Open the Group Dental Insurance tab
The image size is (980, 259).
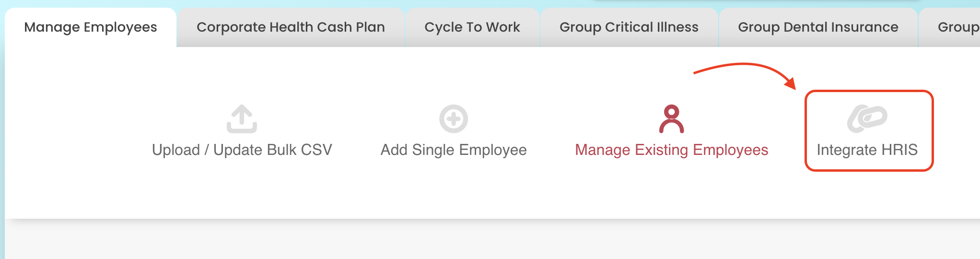click(x=818, y=27)
